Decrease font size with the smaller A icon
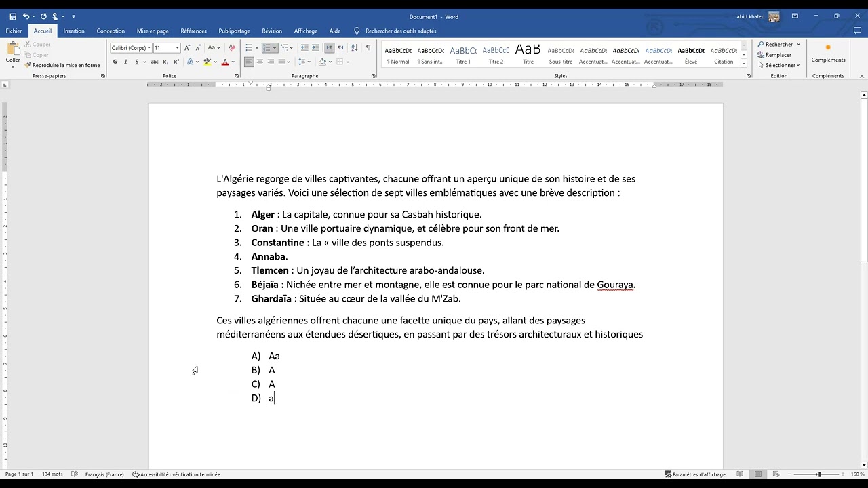Image resolution: width=868 pixels, height=488 pixels. point(198,48)
